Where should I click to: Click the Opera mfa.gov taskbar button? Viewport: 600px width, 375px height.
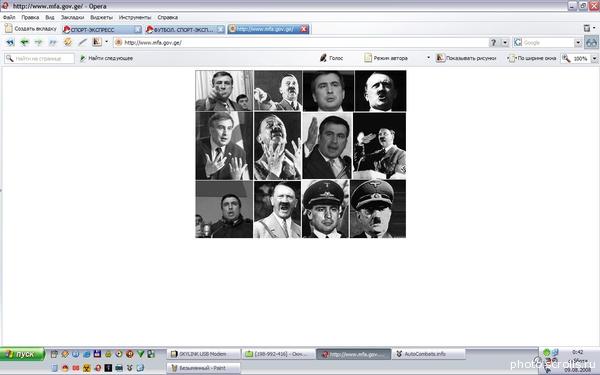coord(354,354)
